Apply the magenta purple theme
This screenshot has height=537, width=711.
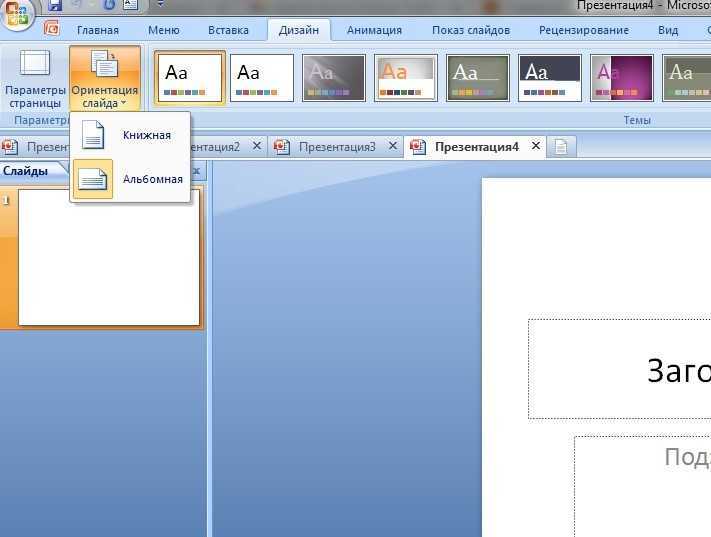[x=622, y=78]
